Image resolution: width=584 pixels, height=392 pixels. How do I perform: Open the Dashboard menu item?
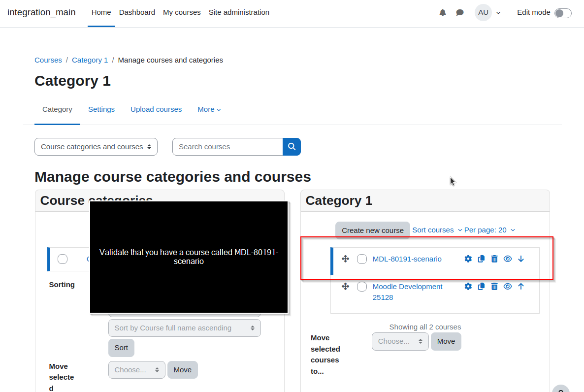click(137, 12)
